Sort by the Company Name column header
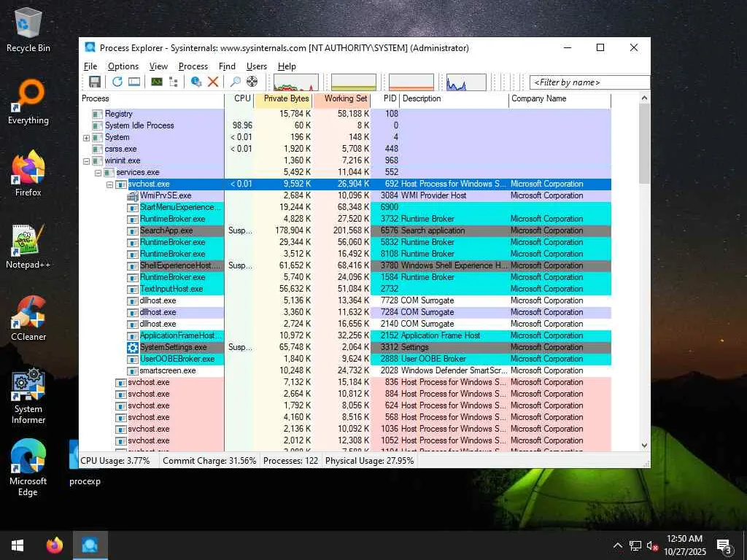This screenshot has height=560, width=747. tap(560, 98)
